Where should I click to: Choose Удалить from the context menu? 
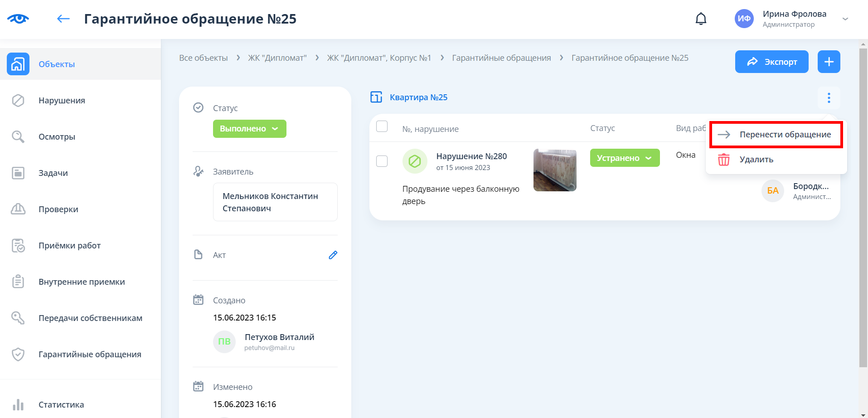(756, 160)
